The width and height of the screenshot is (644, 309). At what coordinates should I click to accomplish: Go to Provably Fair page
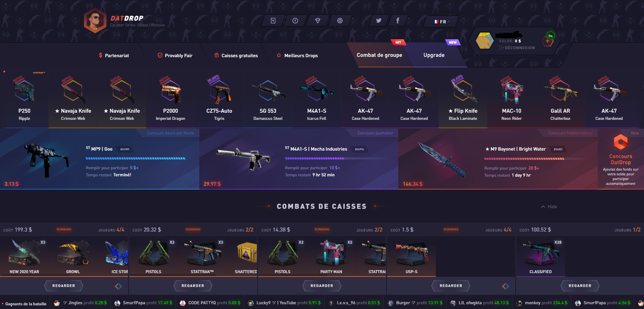pos(175,56)
